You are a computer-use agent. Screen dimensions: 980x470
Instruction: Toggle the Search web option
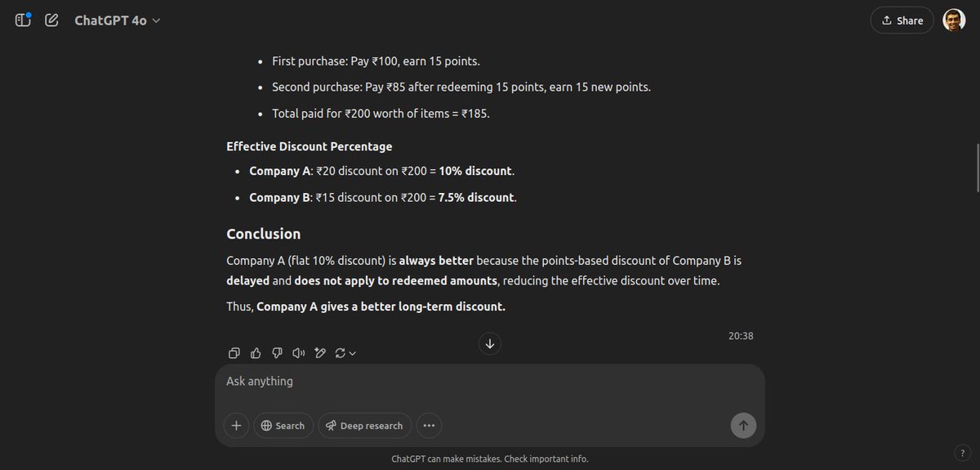coord(283,425)
